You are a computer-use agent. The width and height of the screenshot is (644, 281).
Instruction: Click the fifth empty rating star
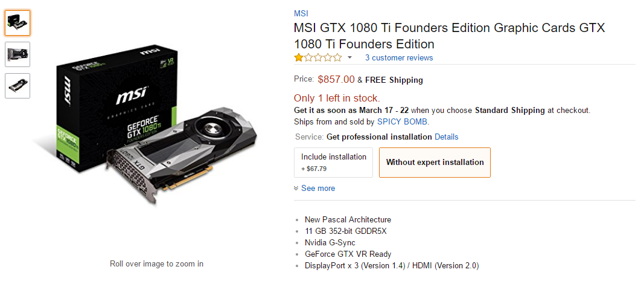(x=337, y=58)
